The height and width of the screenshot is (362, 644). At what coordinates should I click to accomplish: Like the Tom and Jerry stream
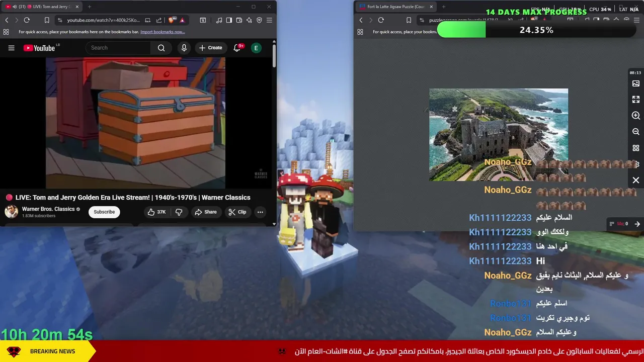coord(156,212)
